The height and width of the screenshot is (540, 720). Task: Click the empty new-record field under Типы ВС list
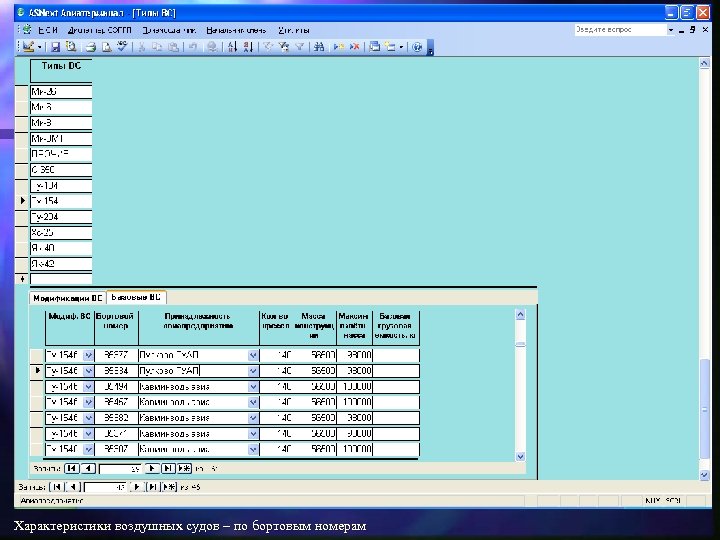[61, 279]
